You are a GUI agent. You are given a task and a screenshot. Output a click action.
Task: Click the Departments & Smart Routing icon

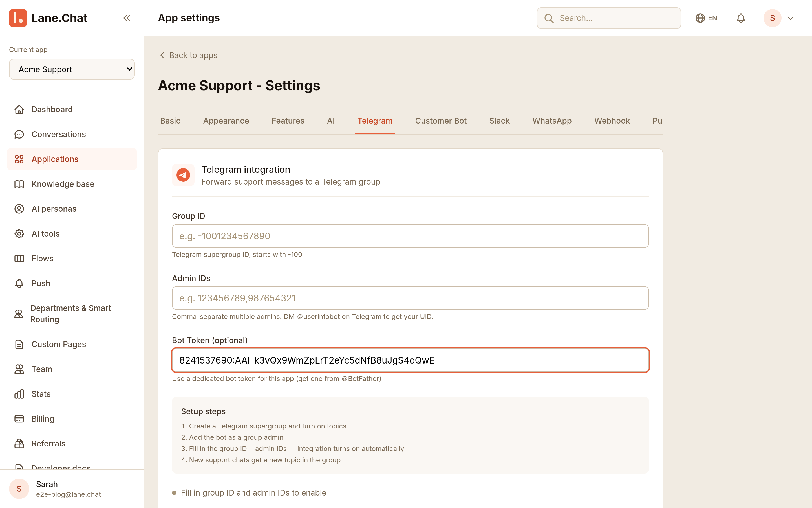coord(19,314)
